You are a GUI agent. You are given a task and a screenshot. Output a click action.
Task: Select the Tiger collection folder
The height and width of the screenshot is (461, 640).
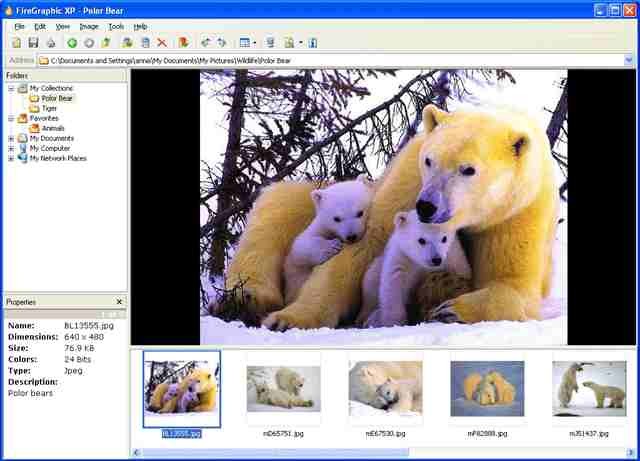(x=49, y=108)
